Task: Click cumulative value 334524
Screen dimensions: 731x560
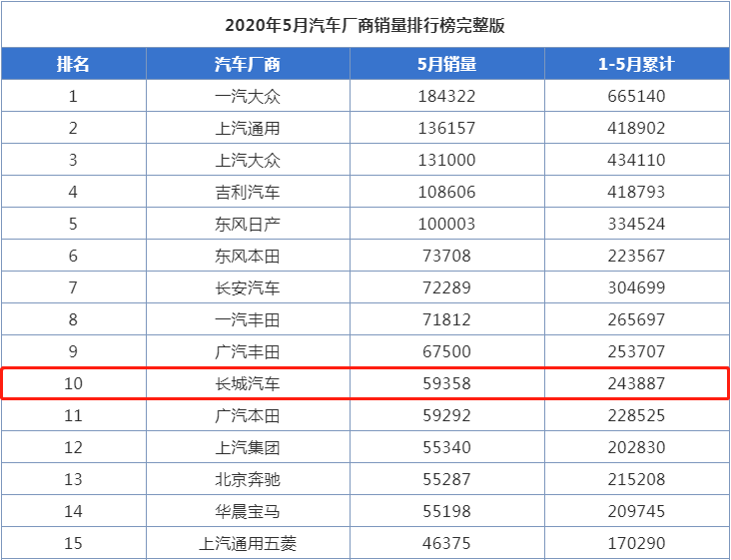Action: click(636, 224)
